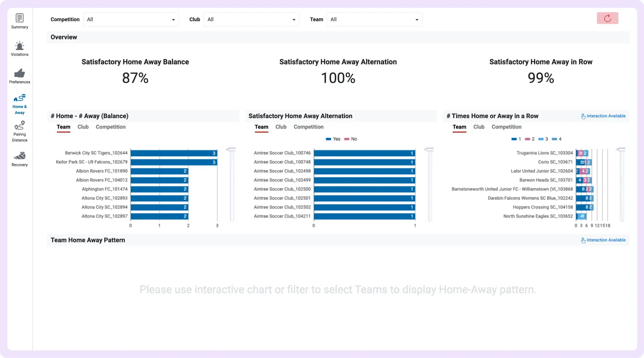Click the red refresh reset button
Viewport: 644px width, 358px height.
click(607, 18)
